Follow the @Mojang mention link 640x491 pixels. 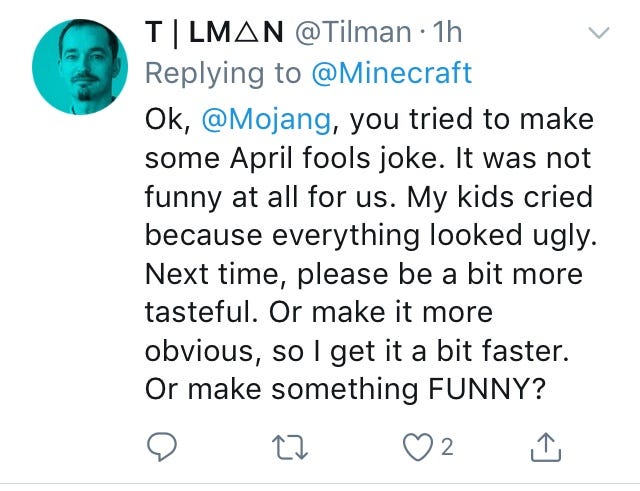point(267,120)
